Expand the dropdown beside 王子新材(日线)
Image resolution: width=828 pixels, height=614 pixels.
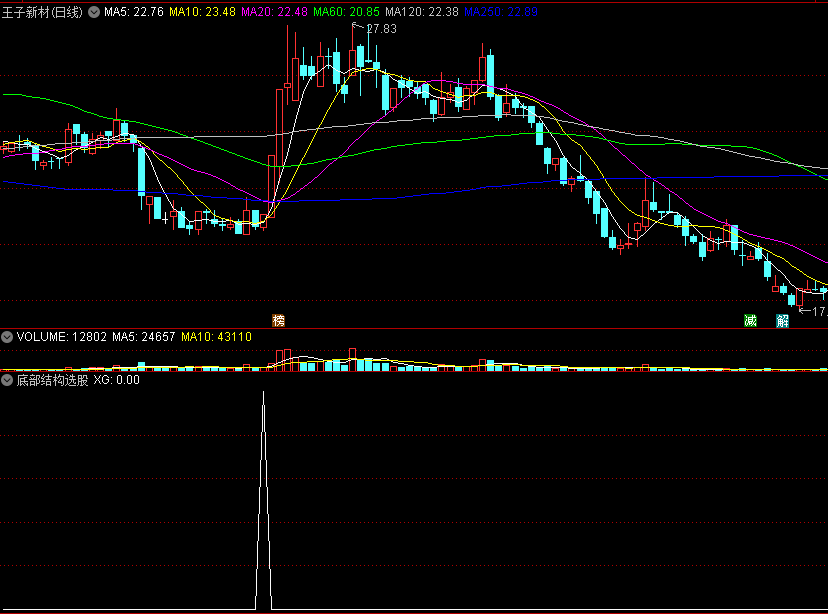[94, 12]
